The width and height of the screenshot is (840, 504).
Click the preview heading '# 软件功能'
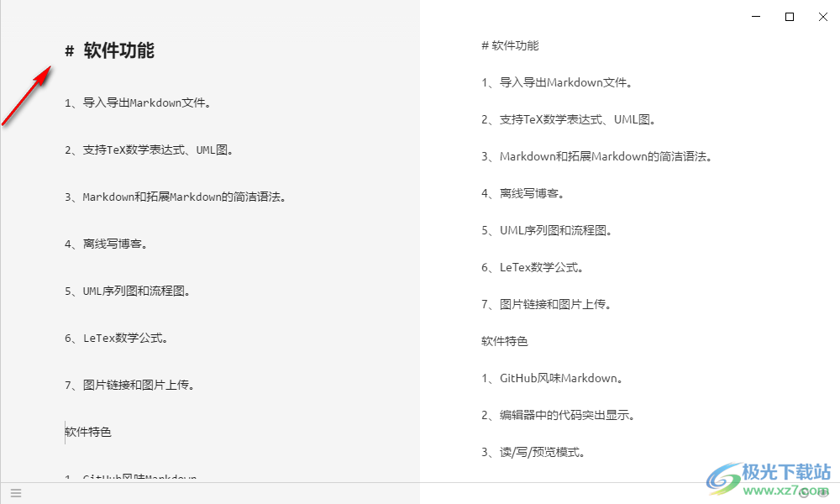pyautogui.click(x=510, y=45)
